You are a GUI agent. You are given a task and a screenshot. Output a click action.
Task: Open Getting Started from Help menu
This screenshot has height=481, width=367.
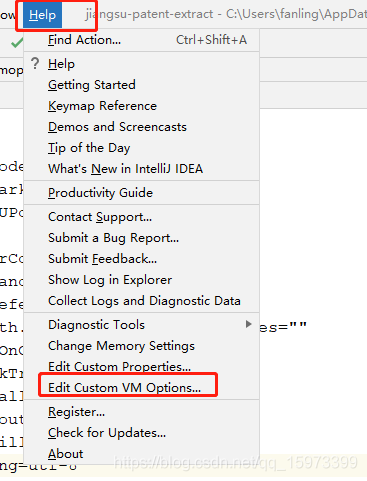click(142, 85)
